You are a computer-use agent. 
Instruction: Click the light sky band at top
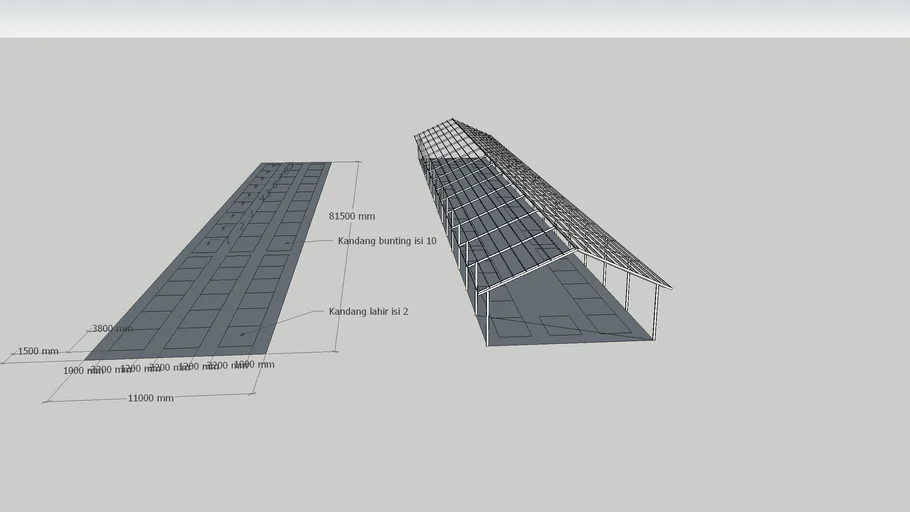455,18
